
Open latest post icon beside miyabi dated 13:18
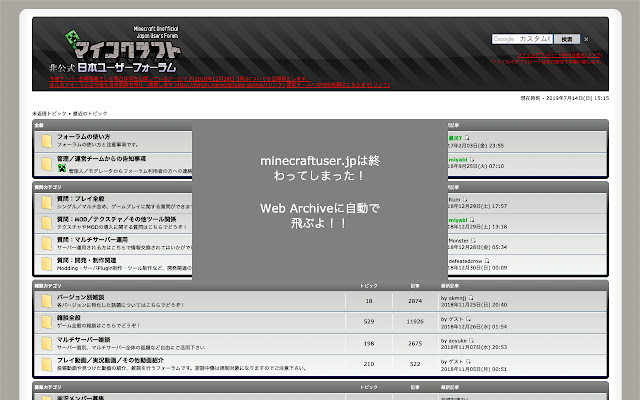coord(472,220)
